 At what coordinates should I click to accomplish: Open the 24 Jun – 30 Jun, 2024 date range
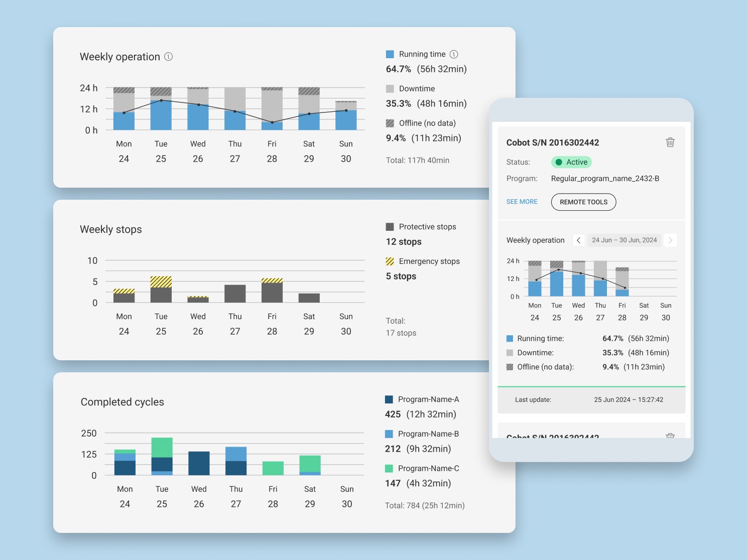(624, 240)
